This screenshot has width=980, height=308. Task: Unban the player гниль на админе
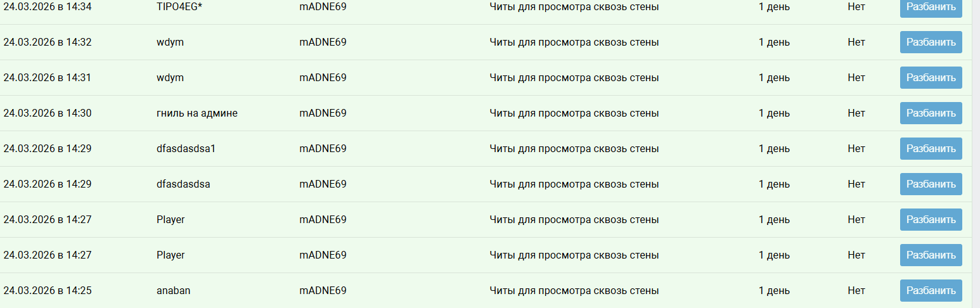pyautogui.click(x=931, y=113)
